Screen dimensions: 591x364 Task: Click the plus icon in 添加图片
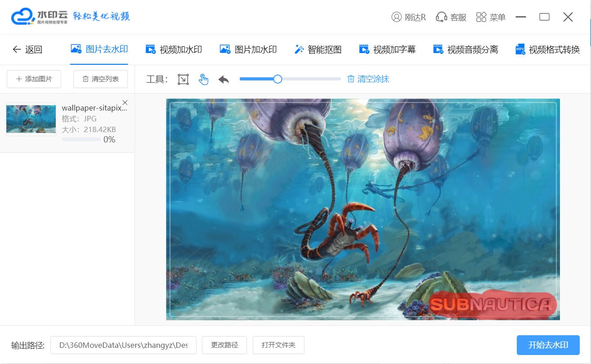19,79
